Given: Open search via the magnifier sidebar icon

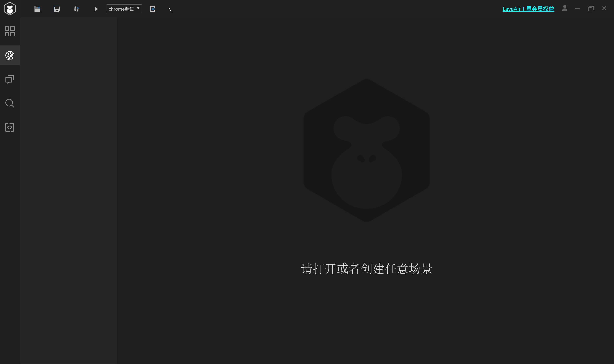Looking at the screenshot, I should point(10,103).
